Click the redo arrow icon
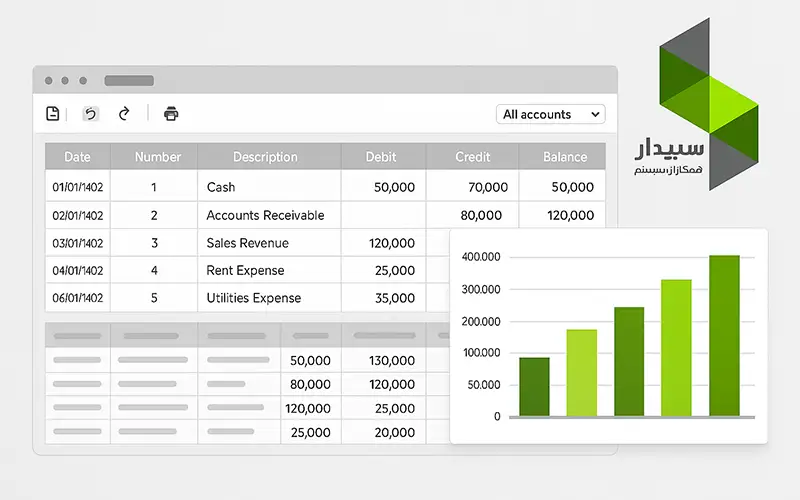800x500 pixels. (x=124, y=114)
